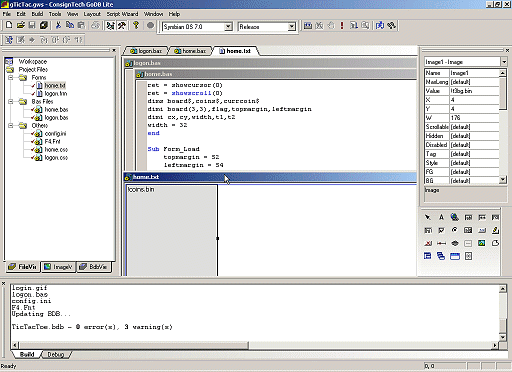
Task: Open the Layout menu
Action: [92, 14]
